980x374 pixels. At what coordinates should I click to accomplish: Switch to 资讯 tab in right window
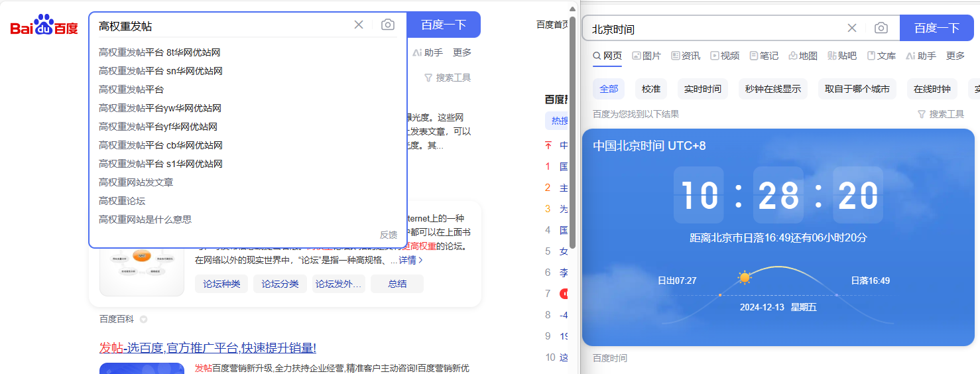(x=686, y=56)
